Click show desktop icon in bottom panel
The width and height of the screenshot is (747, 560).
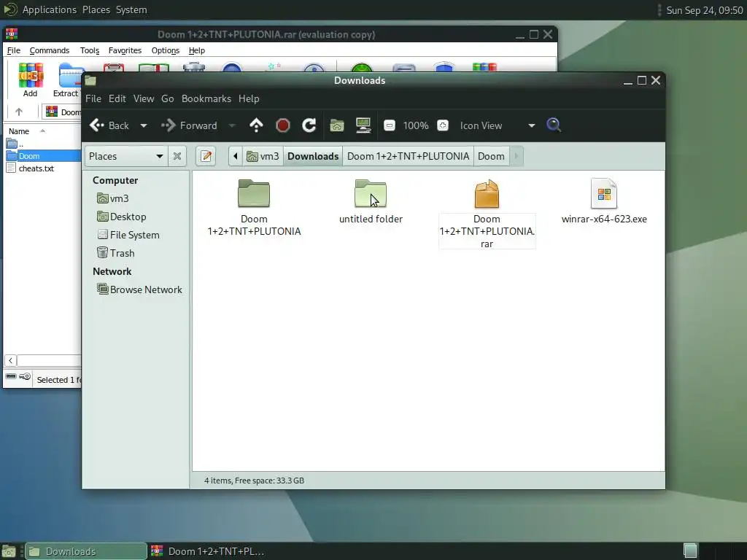(9, 551)
